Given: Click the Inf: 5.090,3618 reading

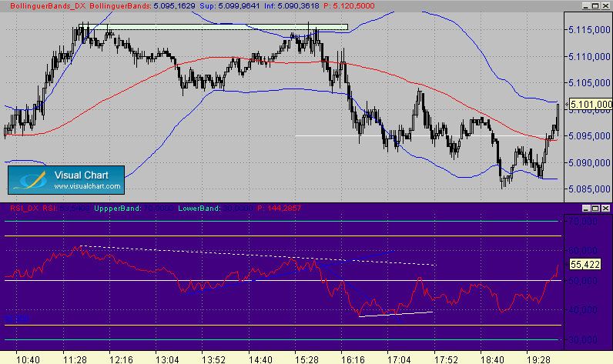Looking at the screenshot, I should tap(292, 6).
